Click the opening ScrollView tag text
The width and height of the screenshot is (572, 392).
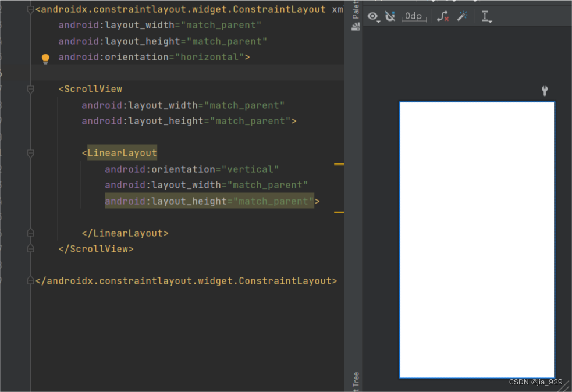pyautogui.click(x=90, y=89)
